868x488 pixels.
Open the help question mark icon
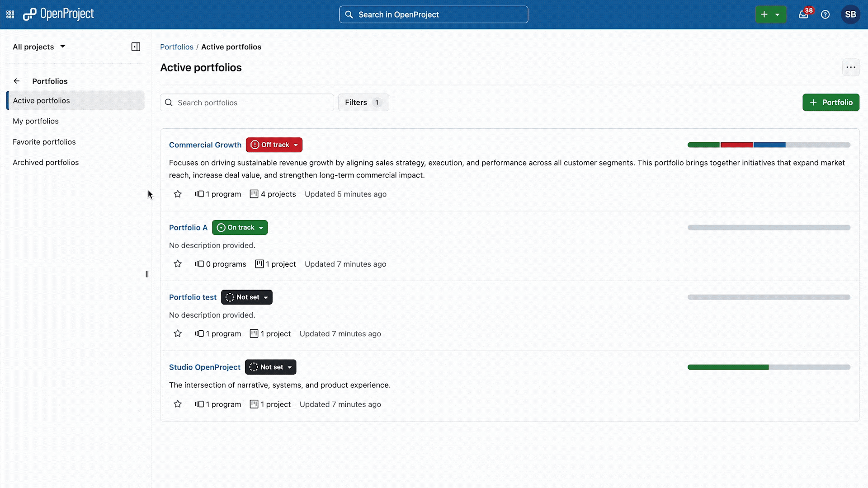tap(826, 14)
